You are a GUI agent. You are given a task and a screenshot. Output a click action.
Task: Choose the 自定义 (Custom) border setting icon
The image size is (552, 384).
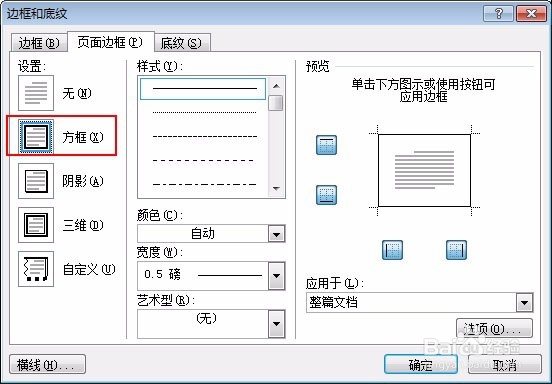point(36,269)
